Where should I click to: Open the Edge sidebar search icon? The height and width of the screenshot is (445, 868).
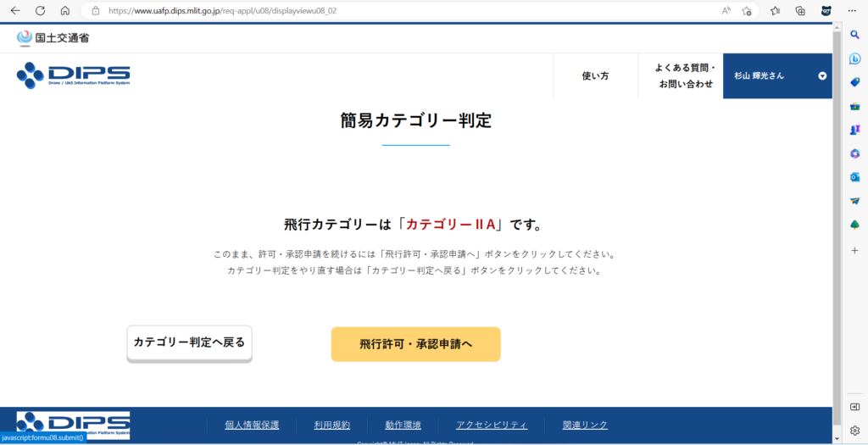[855, 34]
